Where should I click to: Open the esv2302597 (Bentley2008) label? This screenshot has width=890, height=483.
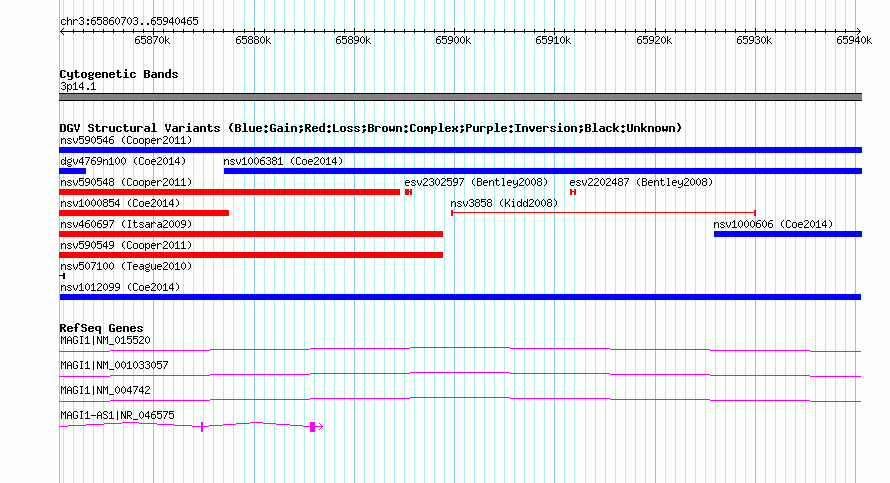(476, 182)
